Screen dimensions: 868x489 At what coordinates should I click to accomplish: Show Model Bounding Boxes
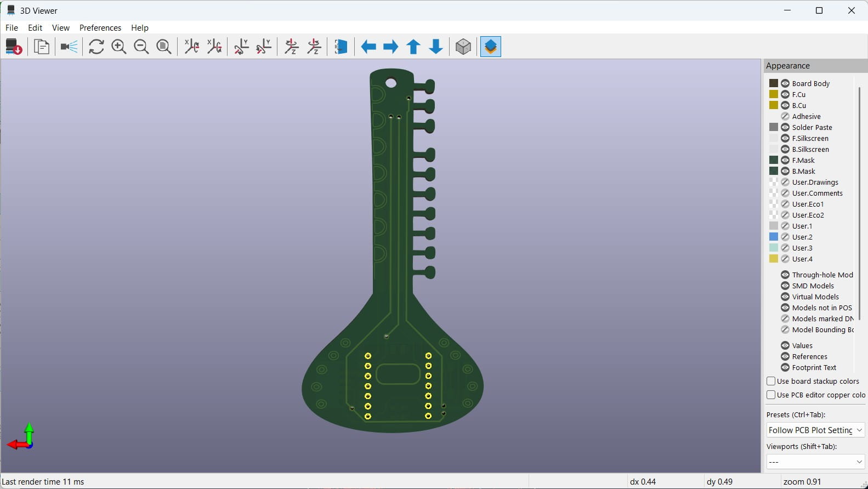pos(785,329)
